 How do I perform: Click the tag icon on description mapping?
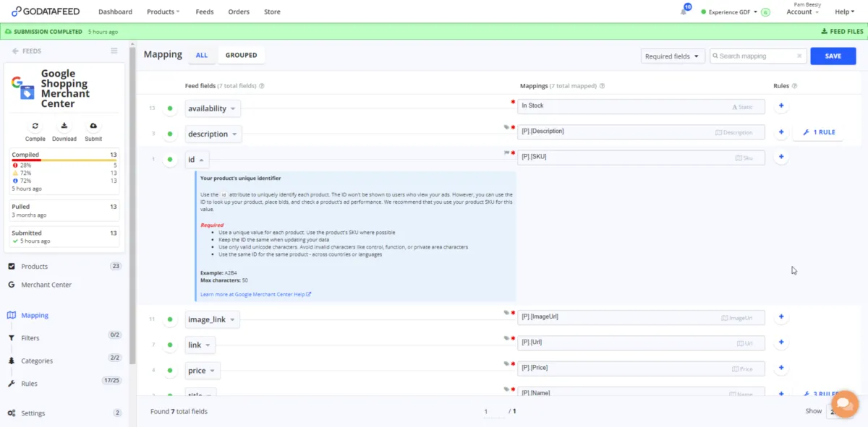[x=506, y=127]
